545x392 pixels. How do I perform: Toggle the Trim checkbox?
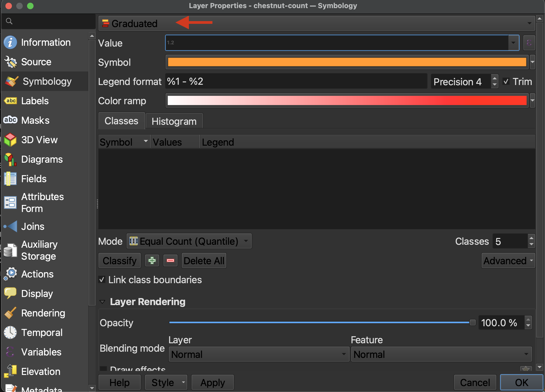[506, 81]
